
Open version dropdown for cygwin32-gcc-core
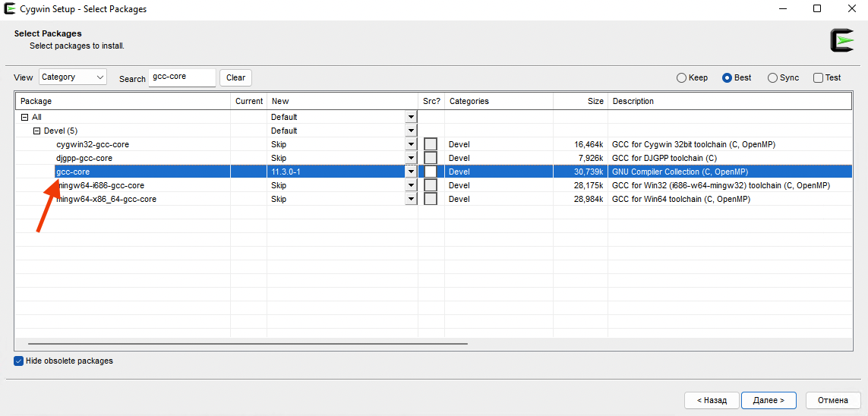[411, 144]
